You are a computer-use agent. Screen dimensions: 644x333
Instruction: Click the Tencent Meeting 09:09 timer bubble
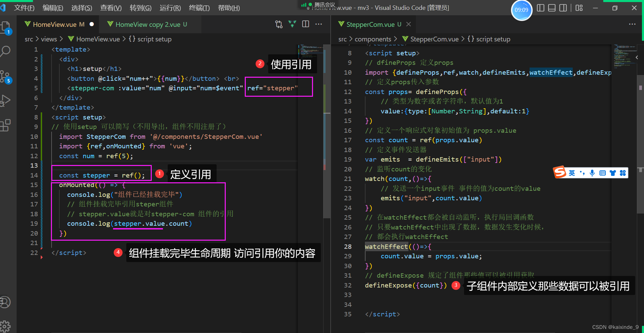pyautogui.click(x=521, y=10)
